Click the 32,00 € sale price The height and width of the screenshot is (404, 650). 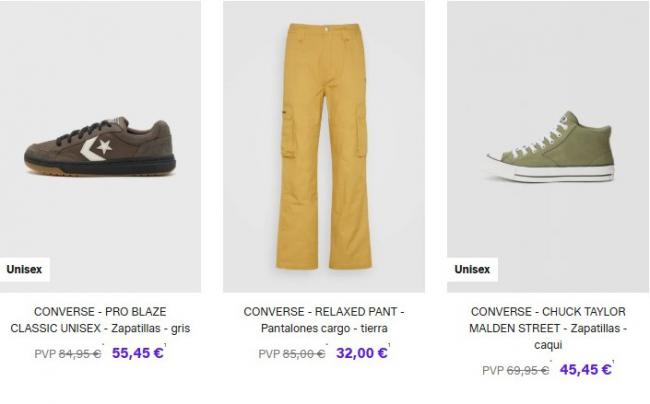pos(361,352)
